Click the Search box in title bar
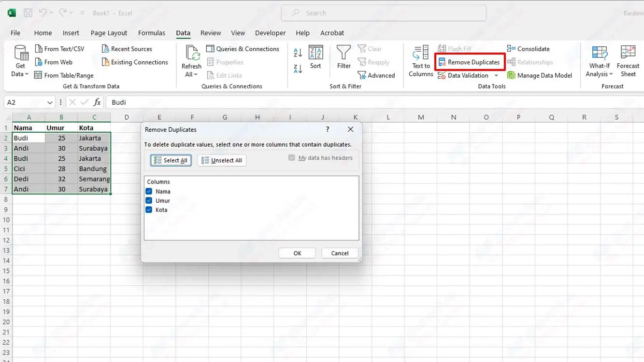 click(384, 13)
